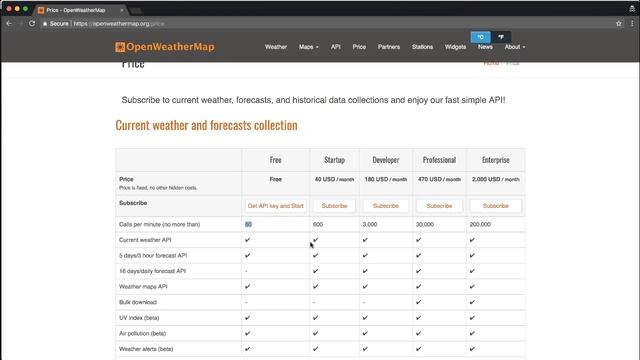Click the Home breadcrumb link
The width and height of the screenshot is (640, 360).
[491, 63]
